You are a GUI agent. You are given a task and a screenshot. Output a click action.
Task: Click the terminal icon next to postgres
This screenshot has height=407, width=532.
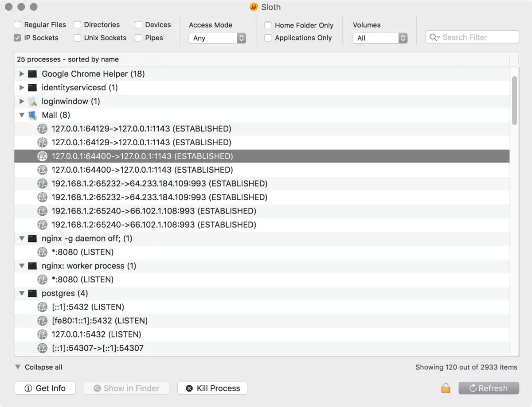coord(32,293)
